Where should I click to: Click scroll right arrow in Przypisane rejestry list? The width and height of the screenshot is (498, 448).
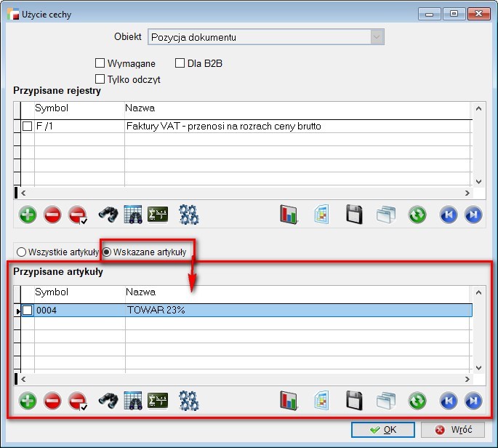tap(467, 193)
